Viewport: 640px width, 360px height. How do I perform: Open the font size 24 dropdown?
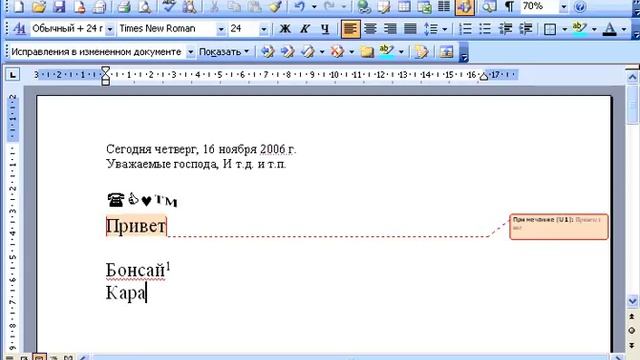[x=264, y=29]
